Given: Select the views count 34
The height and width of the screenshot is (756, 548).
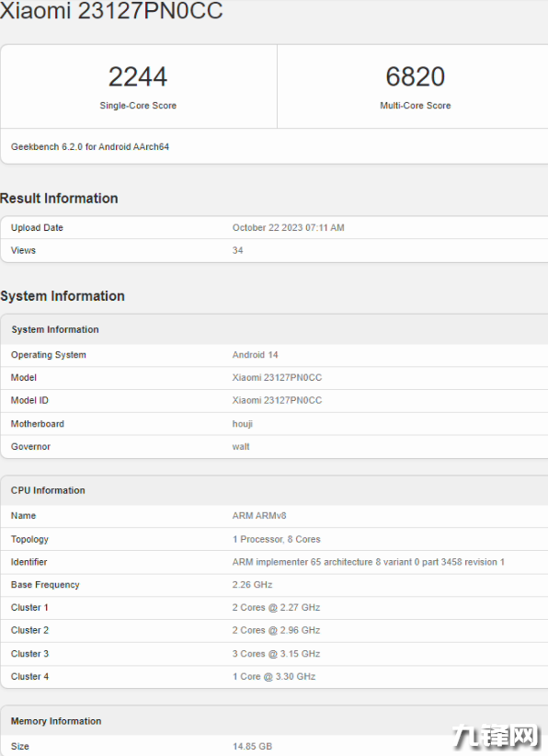Looking at the screenshot, I should pyautogui.click(x=237, y=250).
